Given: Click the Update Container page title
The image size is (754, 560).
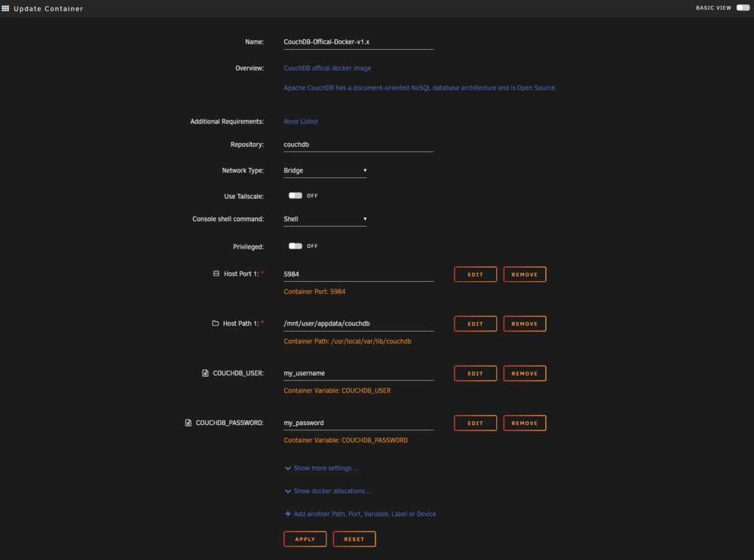Looking at the screenshot, I should click(48, 8).
